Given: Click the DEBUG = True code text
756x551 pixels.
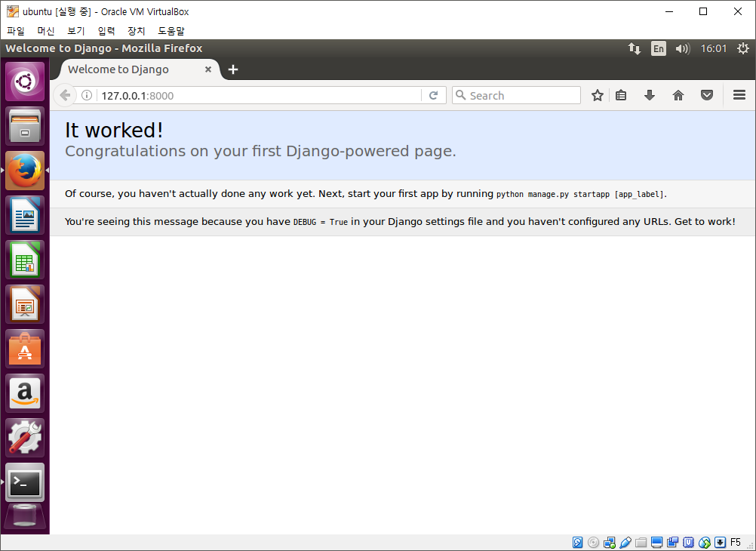Looking at the screenshot, I should pos(320,222).
